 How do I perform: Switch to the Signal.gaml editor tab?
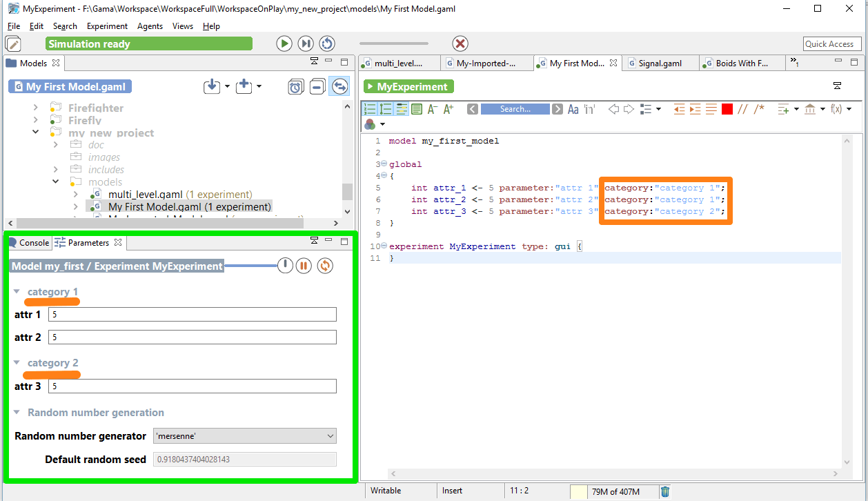click(660, 63)
